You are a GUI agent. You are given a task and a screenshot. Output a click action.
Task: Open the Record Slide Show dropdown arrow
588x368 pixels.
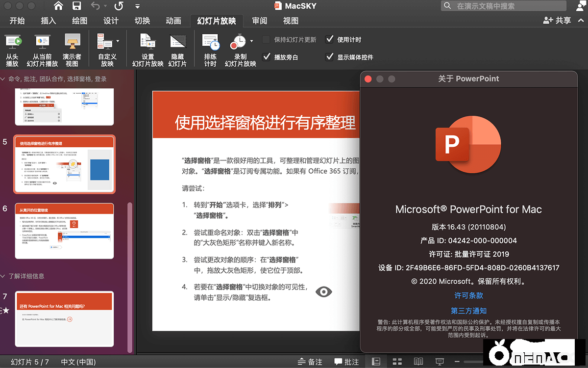[x=252, y=41]
